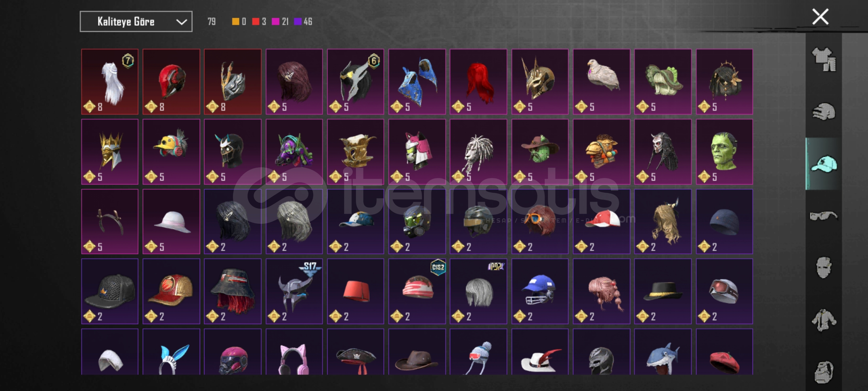The image size is (868, 391).
Task: Select the S17 horned helmet item
Action: point(294,291)
